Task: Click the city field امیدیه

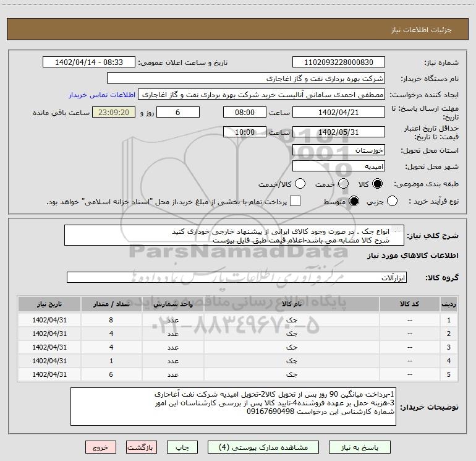Action: (339, 166)
